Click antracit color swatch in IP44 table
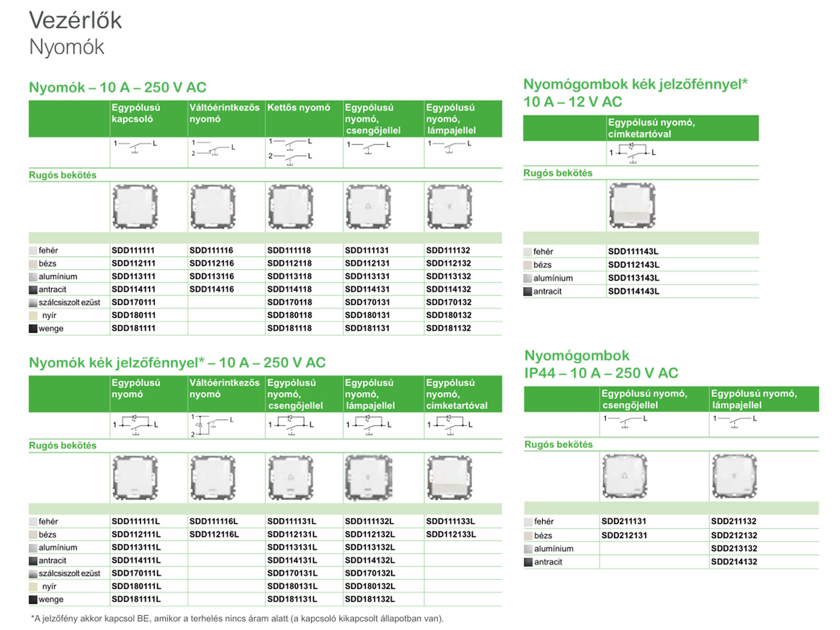The image size is (840, 630). (529, 562)
